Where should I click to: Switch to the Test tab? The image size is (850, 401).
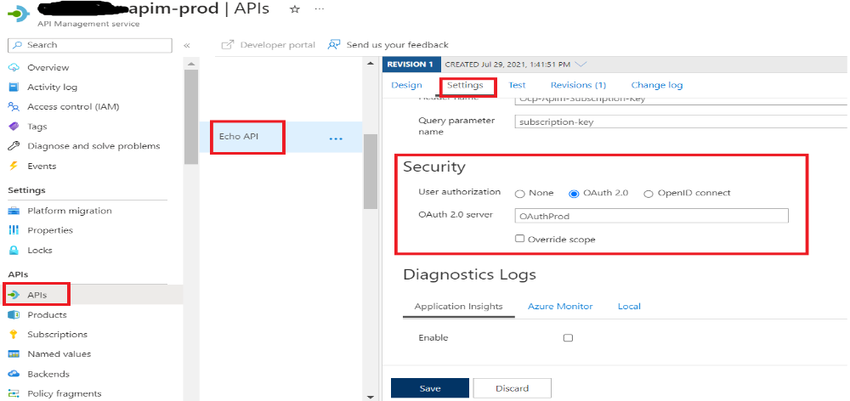(x=517, y=85)
